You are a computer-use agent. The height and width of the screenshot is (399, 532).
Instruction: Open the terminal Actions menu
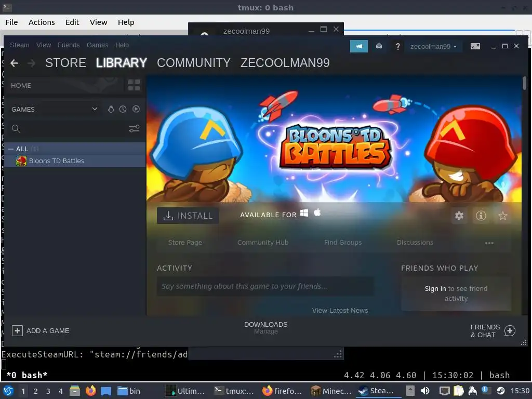[42, 22]
